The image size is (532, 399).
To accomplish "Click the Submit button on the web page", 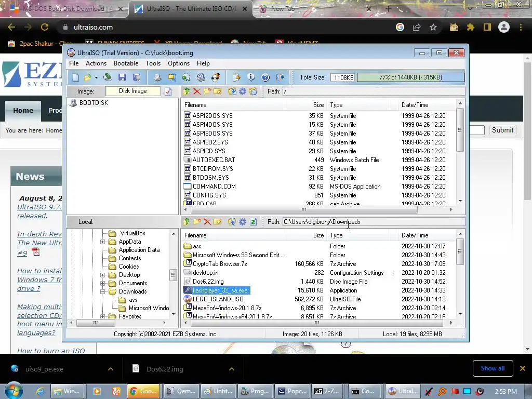I will pyautogui.click(x=502, y=130).
